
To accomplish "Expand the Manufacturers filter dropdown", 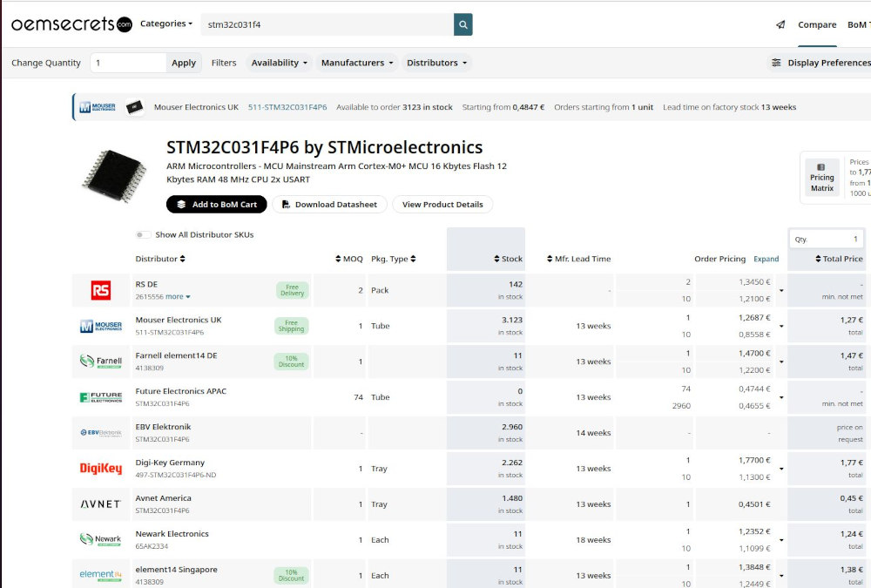I will (357, 63).
